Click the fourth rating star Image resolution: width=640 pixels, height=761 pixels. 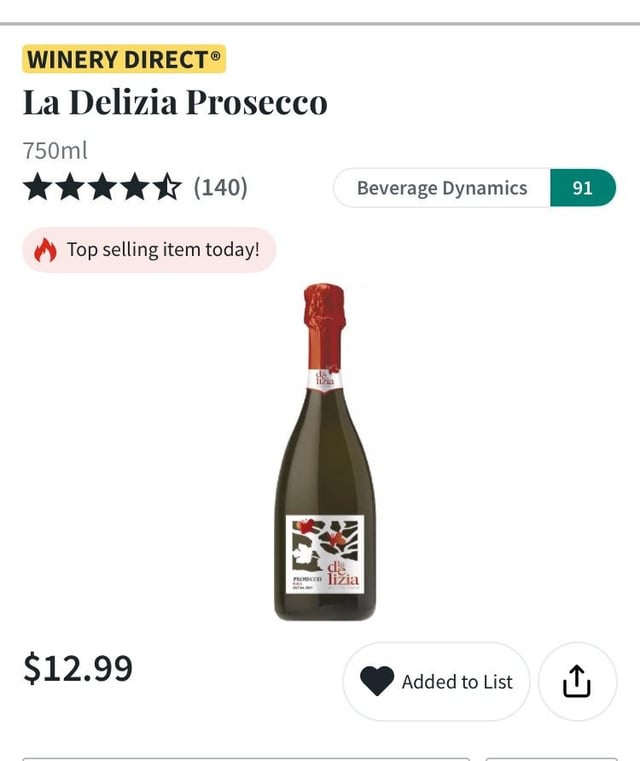pos(136,187)
